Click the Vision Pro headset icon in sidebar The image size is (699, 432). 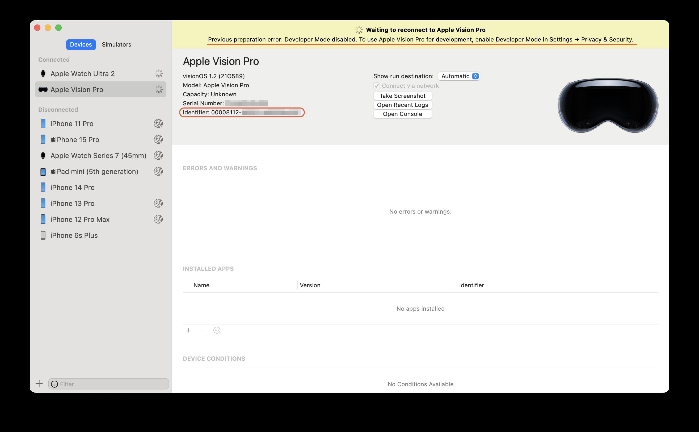coord(43,90)
